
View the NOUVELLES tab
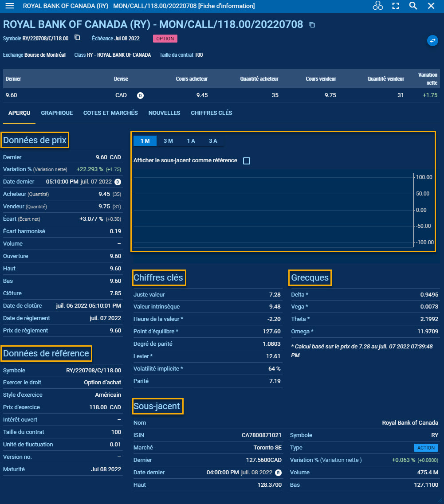164,113
